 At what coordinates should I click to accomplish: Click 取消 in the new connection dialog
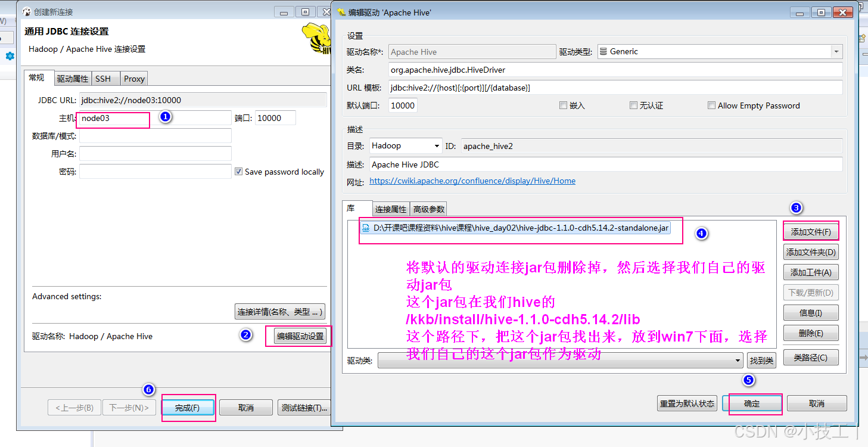tap(246, 408)
